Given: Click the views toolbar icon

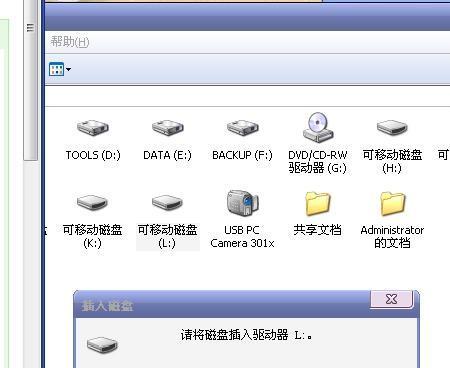Looking at the screenshot, I should (56, 69).
